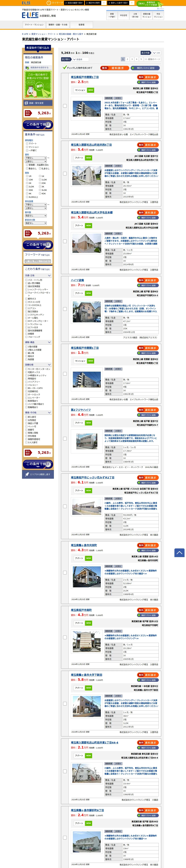Open the 築年数 指定なし dropdown
This screenshot has width=186, height=868.
(36, 216)
